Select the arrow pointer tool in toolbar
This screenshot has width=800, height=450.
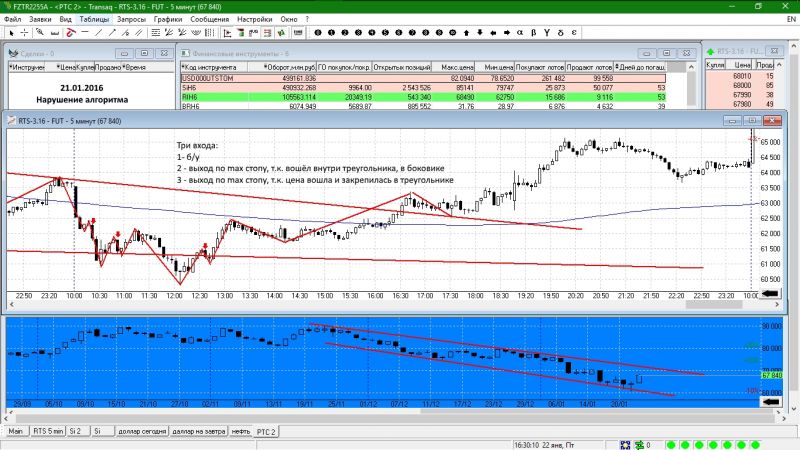coord(12,33)
